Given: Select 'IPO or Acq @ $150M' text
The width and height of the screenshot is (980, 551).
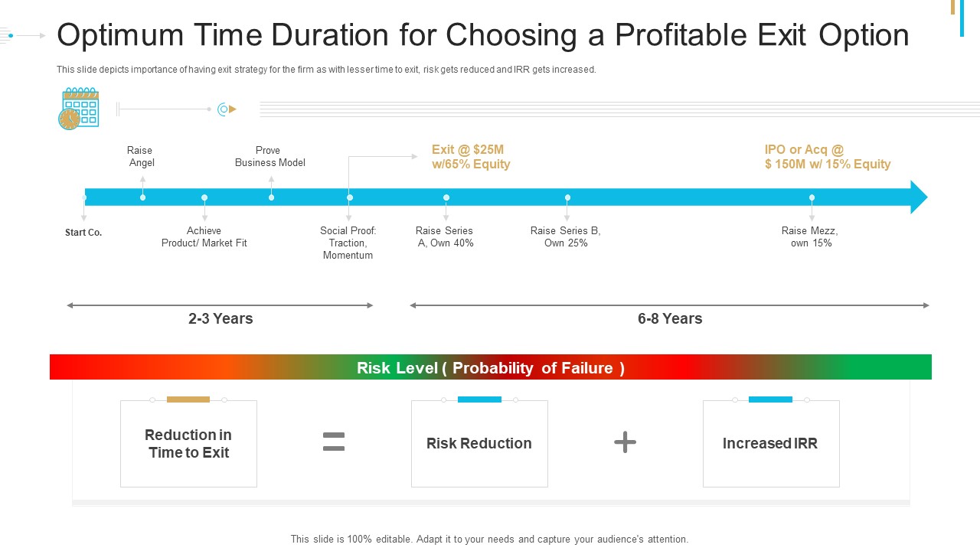Looking at the screenshot, I should point(828,157).
